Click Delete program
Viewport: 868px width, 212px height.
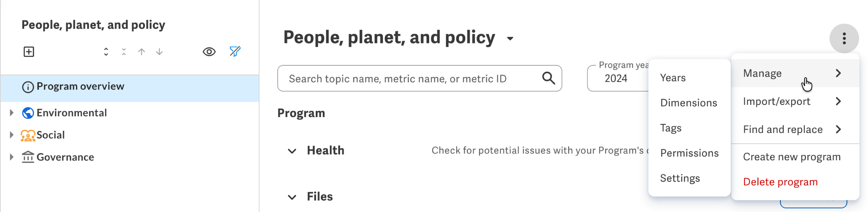(x=780, y=182)
